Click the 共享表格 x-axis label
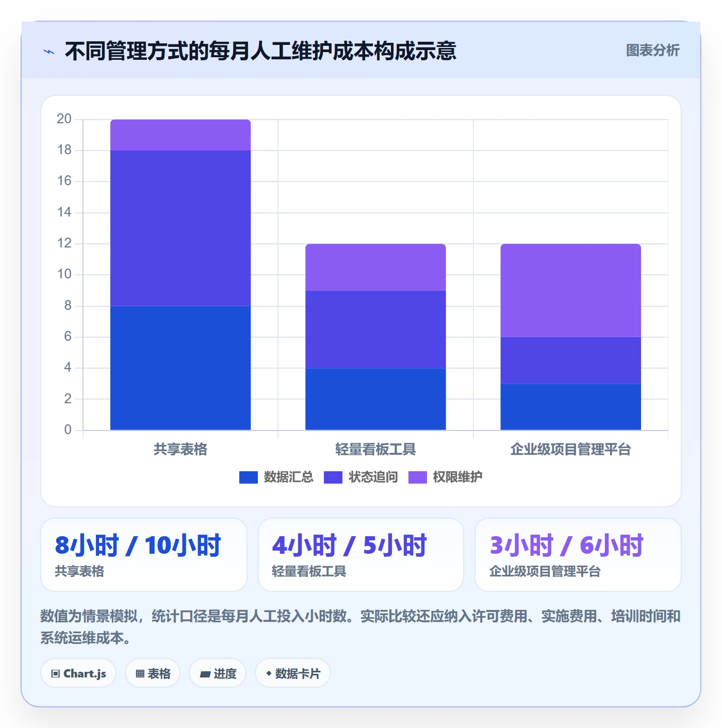 pos(180,450)
